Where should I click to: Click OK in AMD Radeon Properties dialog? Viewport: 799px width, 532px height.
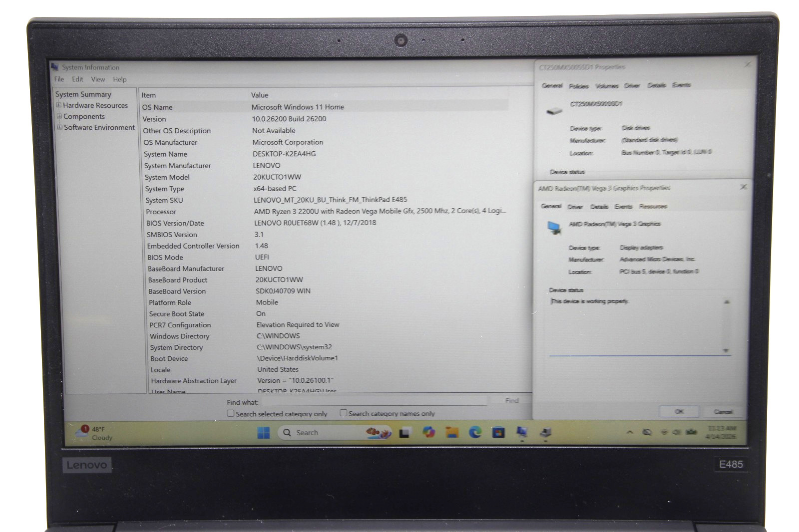tap(679, 412)
